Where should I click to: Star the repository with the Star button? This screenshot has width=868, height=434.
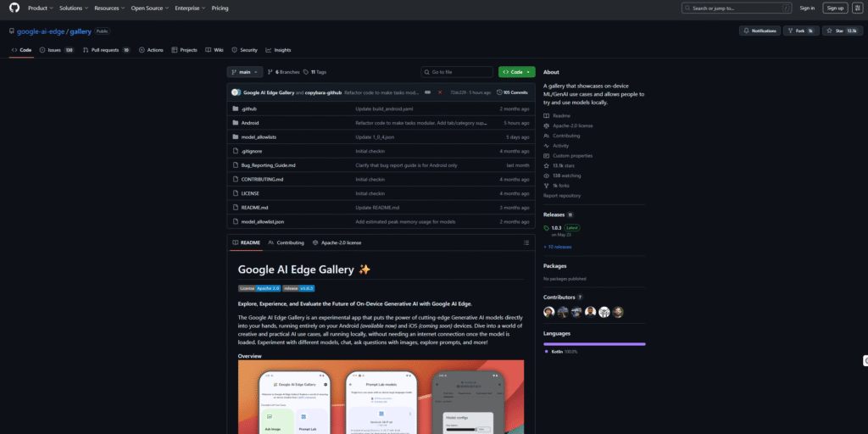point(843,31)
